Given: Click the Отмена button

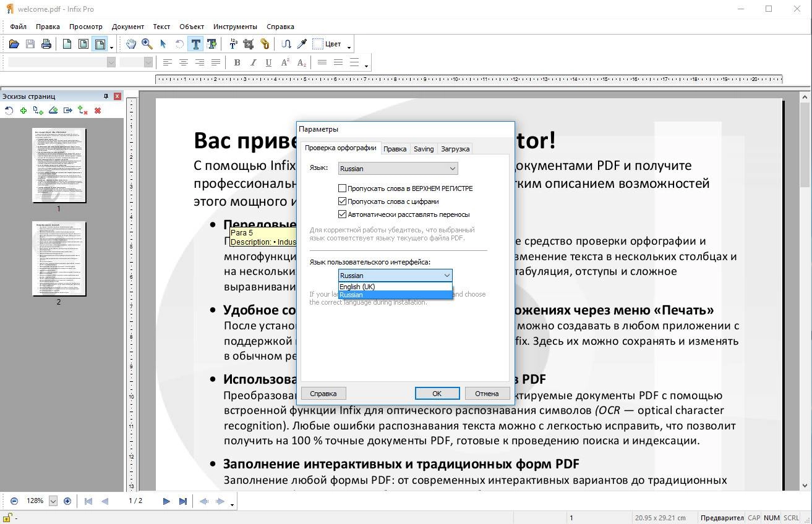Looking at the screenshot, I should pyautogui.click(x=487, y=394).
